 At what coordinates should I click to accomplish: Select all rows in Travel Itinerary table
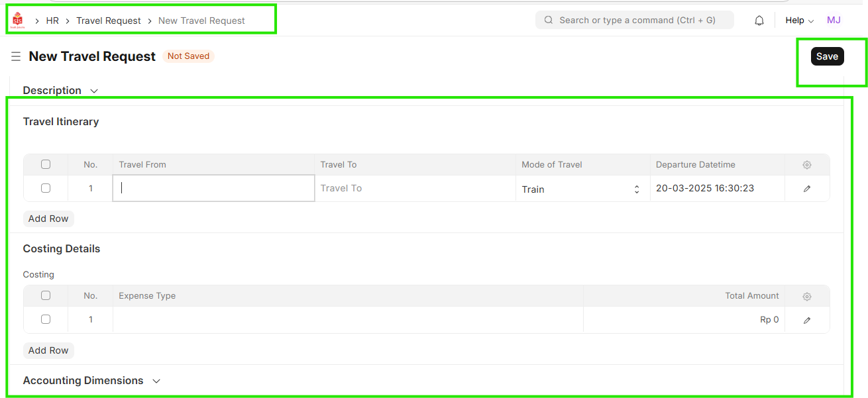click(46, 165)
